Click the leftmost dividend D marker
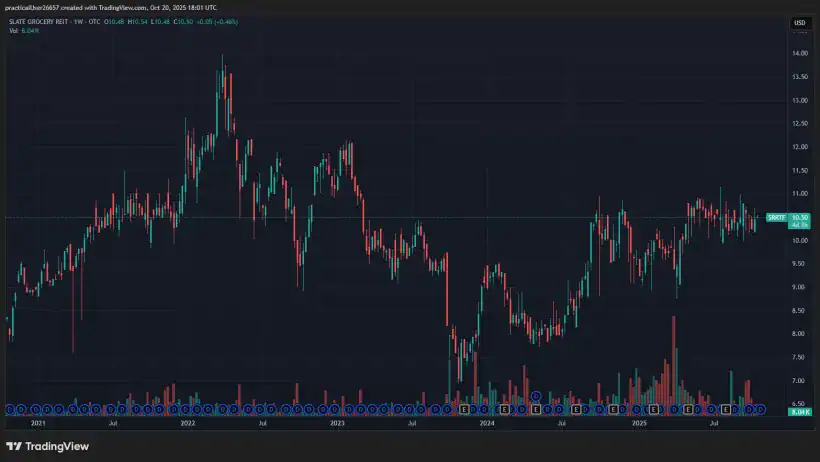 [9, 409]
